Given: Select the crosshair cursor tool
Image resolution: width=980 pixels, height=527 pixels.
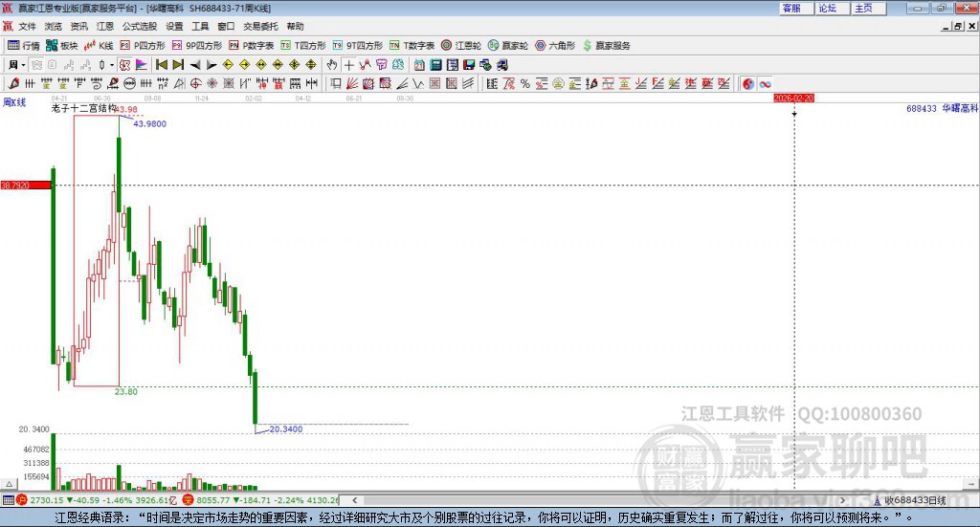Looking at the screenshot, I should click(x=348, y=65).
